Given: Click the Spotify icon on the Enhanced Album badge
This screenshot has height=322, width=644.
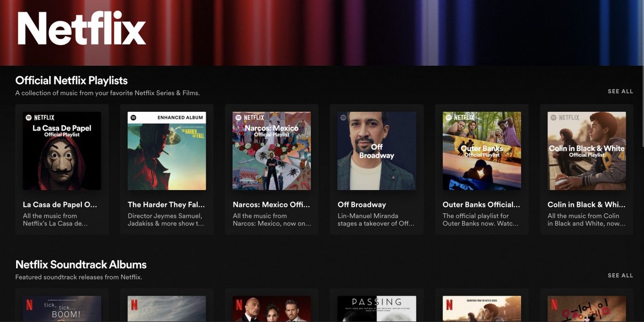Looking at the screenshot, I should point(133,117).
